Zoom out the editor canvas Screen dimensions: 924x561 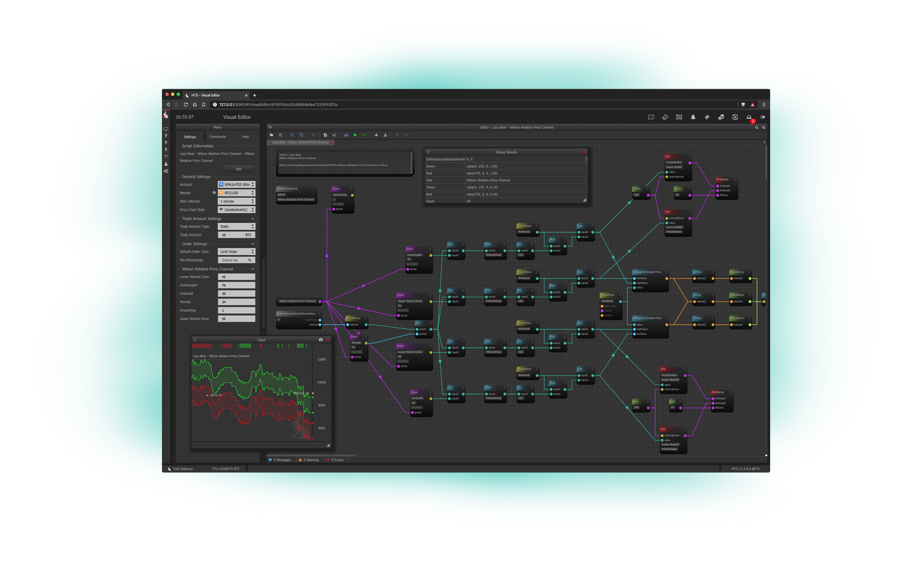[x=757, y=128]
